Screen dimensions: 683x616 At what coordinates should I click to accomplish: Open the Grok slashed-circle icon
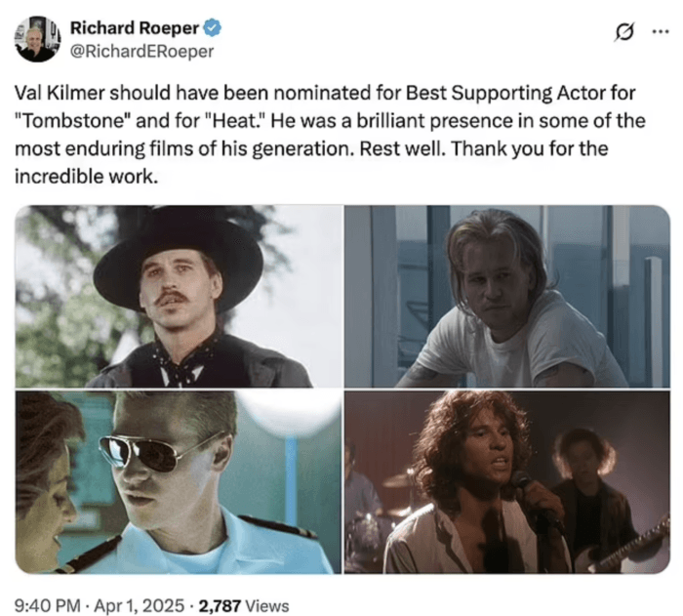(x=624, y=32)
